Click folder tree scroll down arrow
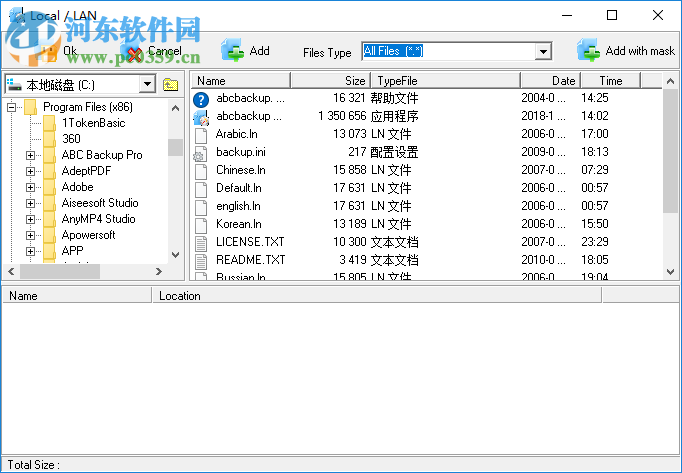This screenshot has height=473, width=682. click(x=175, y=255)
